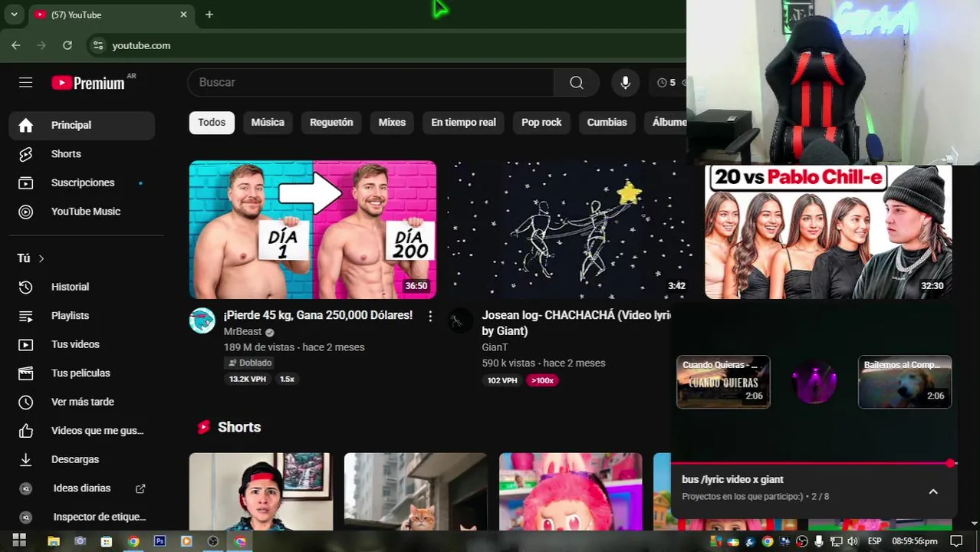This screenshot has height=552, width=980.
Task: Open a new browser tab
Action: (209, 15)
